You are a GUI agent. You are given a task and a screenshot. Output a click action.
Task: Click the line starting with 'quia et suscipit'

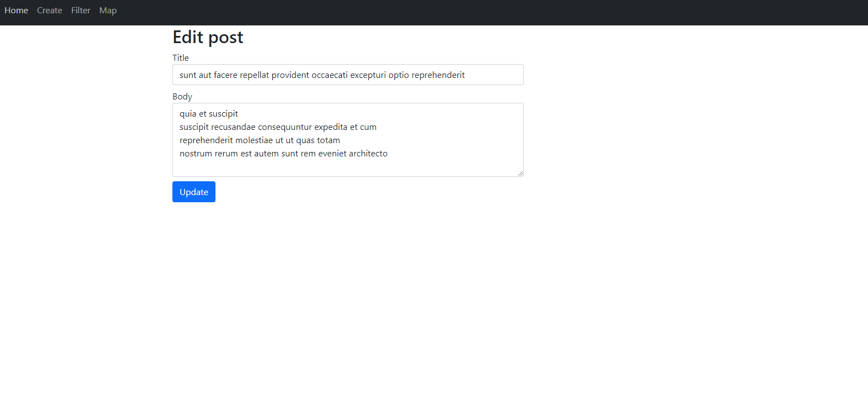click(208, 113)
